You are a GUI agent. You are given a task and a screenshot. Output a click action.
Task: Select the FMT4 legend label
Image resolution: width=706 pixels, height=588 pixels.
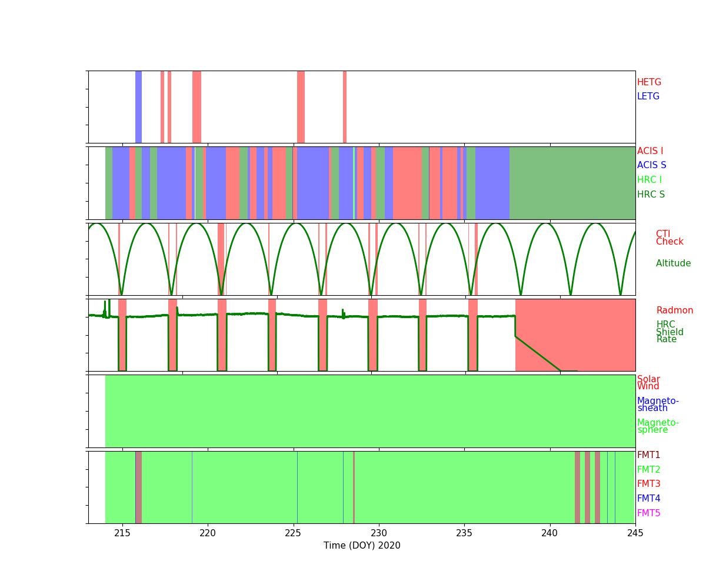click(648, 499)
